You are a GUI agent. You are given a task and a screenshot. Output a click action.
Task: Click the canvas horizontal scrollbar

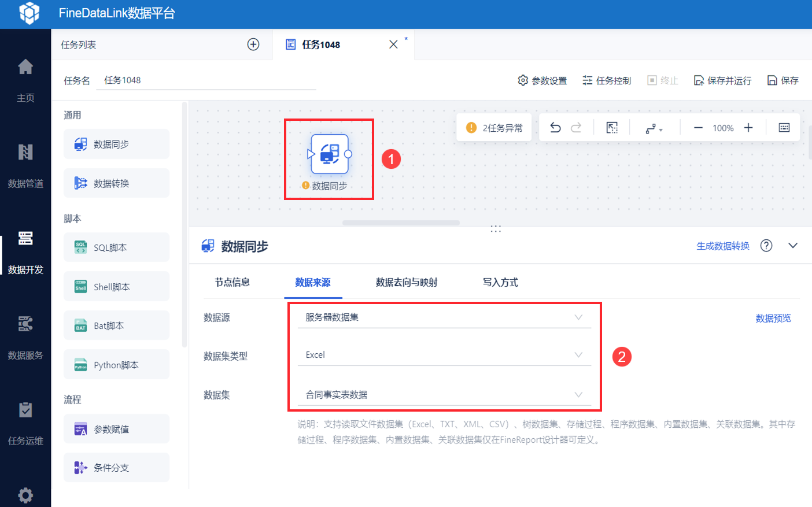click(x=401, y=223)
